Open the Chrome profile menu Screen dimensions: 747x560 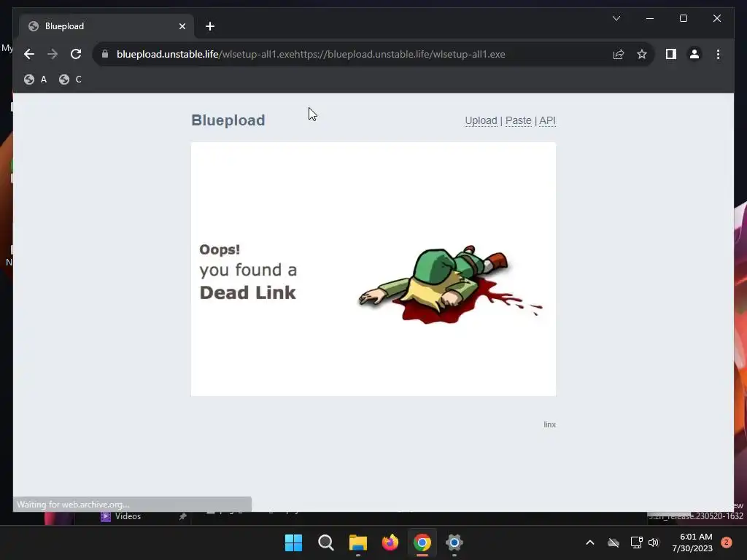[694, 54]
